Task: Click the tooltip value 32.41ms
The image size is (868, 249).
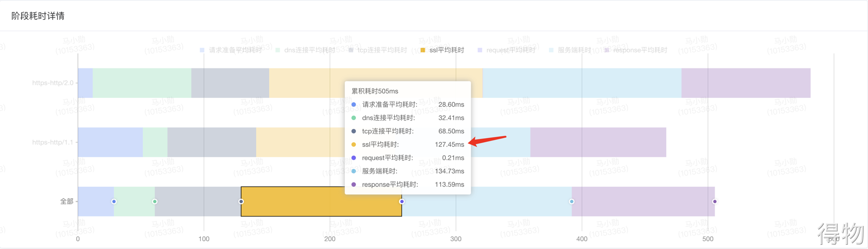Action: pos(451,118)
